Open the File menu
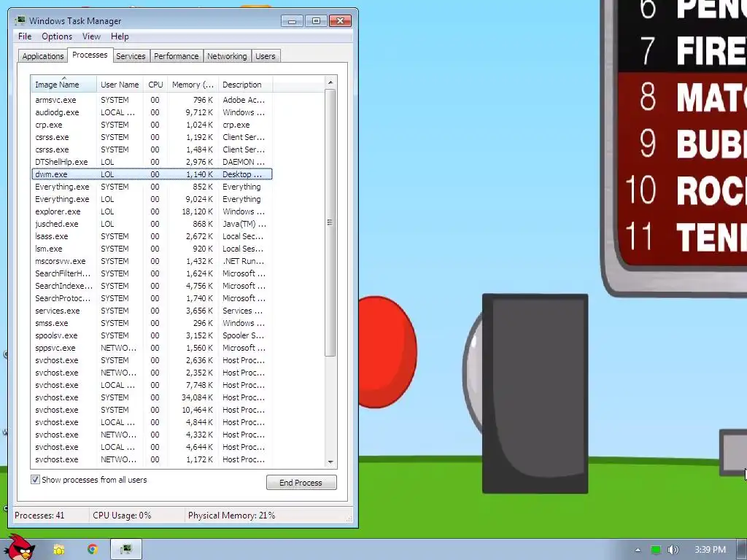 tap(25, 36)
